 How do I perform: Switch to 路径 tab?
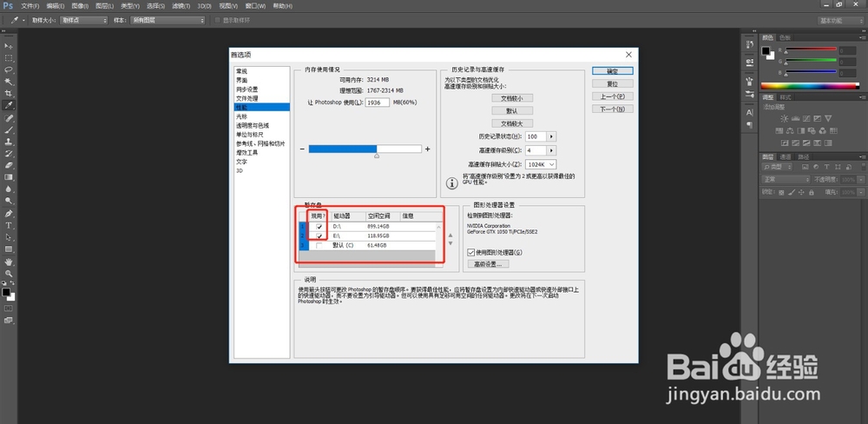coord(803,157)
